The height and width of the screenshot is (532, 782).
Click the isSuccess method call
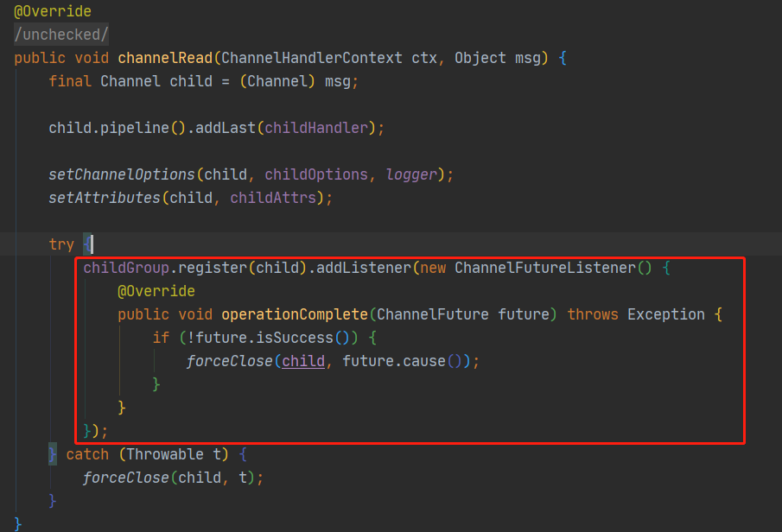(295, 338)
